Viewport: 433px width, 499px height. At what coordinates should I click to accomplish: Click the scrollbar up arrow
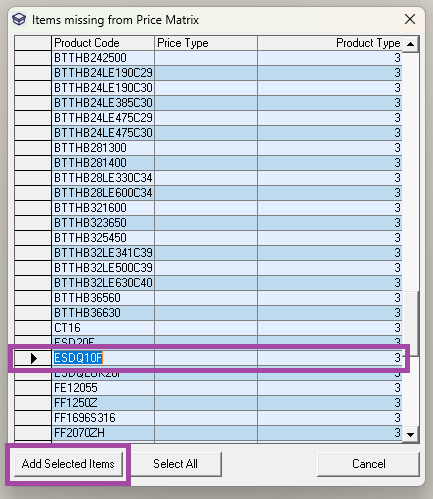pos(411,44)
